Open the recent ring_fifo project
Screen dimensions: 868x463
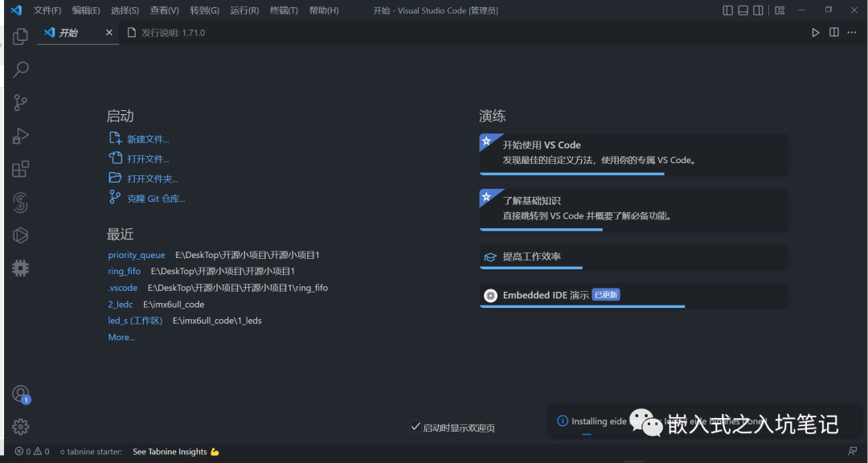pyautogui.click(x=124, y=271)
